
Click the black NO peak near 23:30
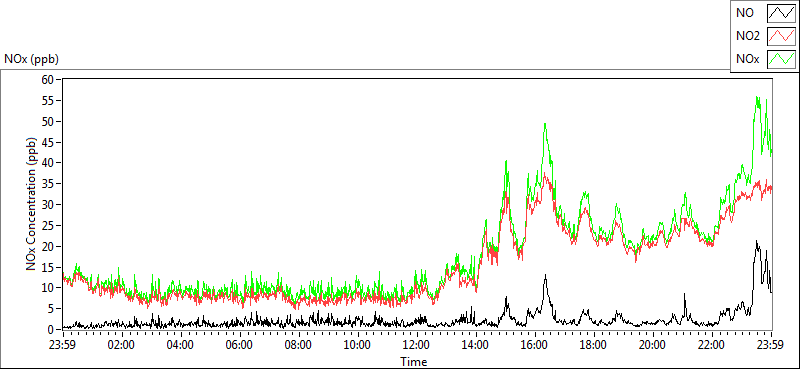(757, 242)
